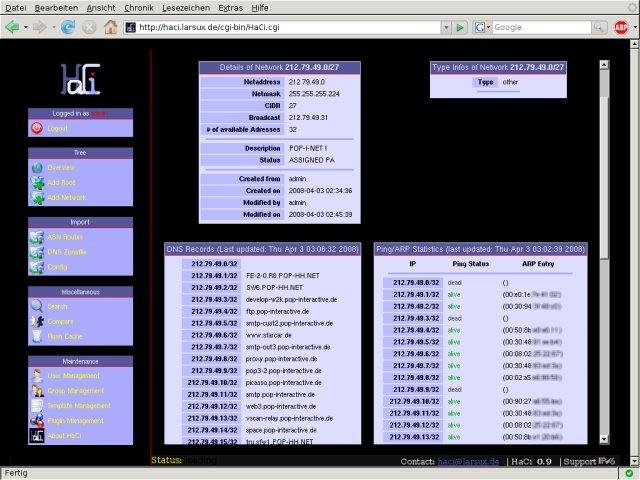Image resolution: width=640 pixels, height=480 pixels.
Task: Open the Chronik menu
Action: 139,8
